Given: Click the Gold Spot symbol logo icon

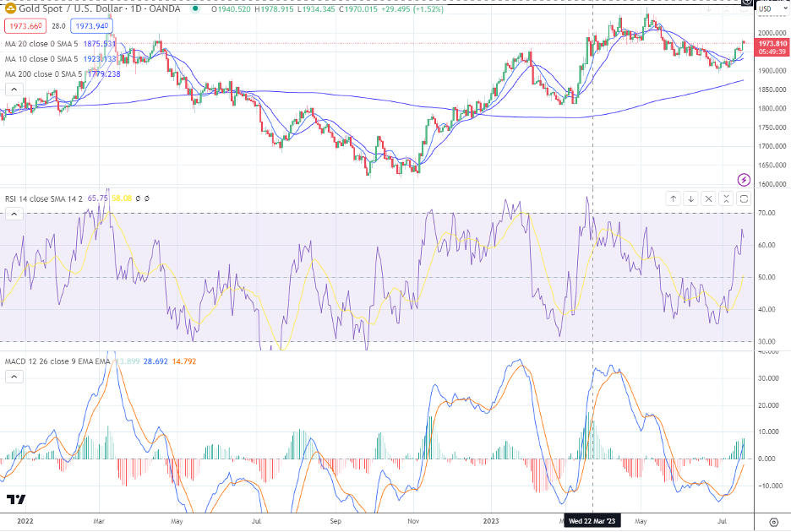Looking at the screenshot, I should pyautogui.click(x=10, y=9).
